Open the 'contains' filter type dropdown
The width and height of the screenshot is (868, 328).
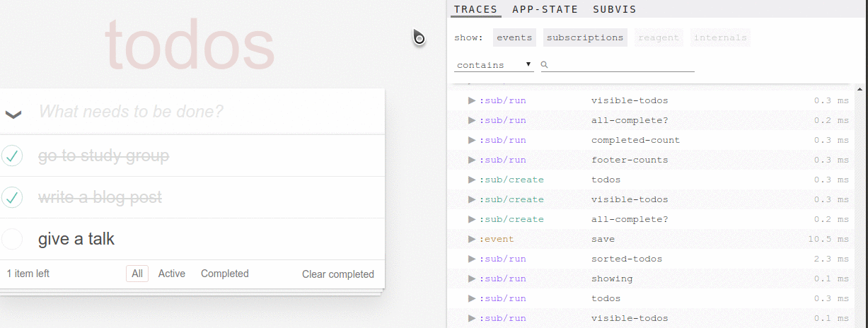click(494, 65)
